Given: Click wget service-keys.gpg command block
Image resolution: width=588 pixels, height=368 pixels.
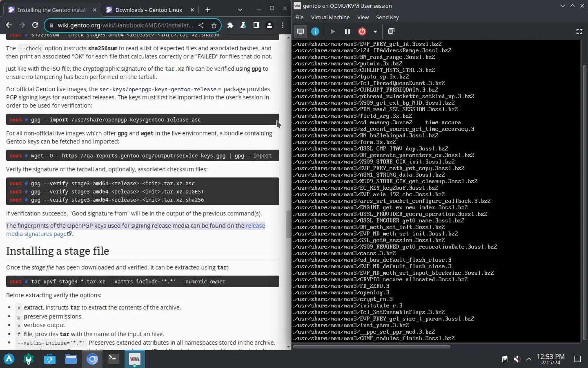Looking at the screenshot, I should [x=143, y=155].
